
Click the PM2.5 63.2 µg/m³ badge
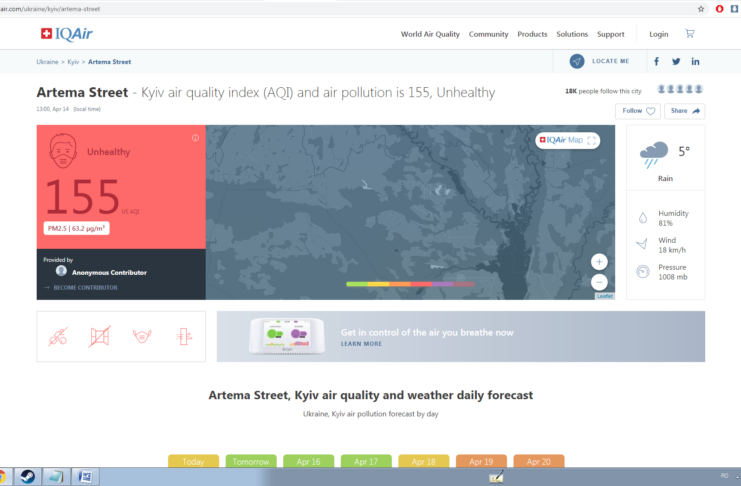[x=77, y=228]
